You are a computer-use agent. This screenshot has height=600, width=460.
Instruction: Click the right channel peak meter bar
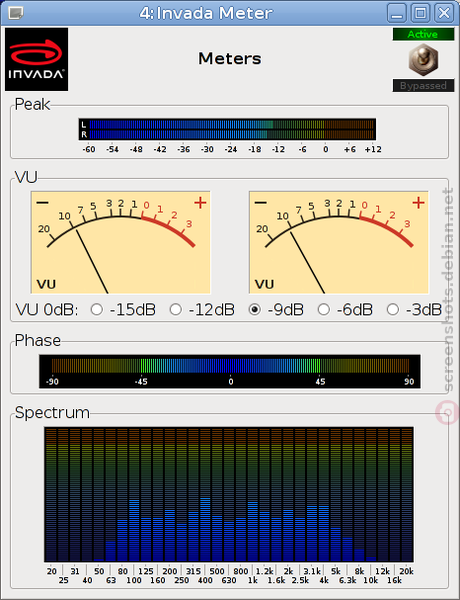pos(232,134)
